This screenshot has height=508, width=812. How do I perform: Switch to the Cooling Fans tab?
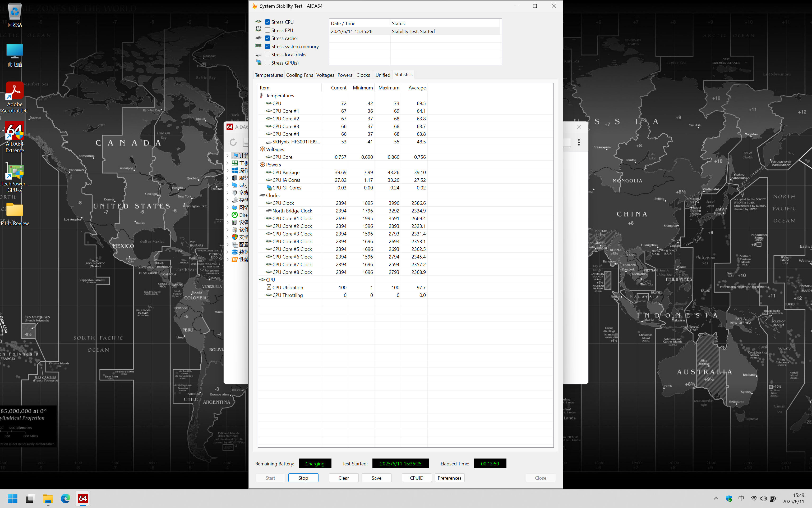(x=299, y=75)
